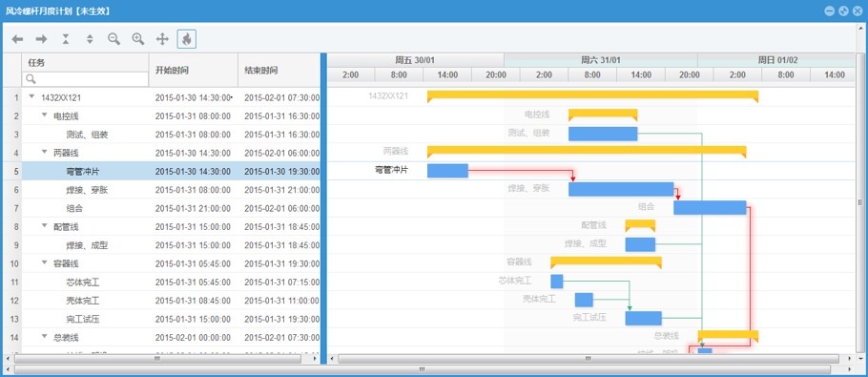Image resolution: width=868 pixels, height=377 pixels.
Task: Click start time 2015-01-31 05:45:00 of 芯体完工
Action: point(193,283)
